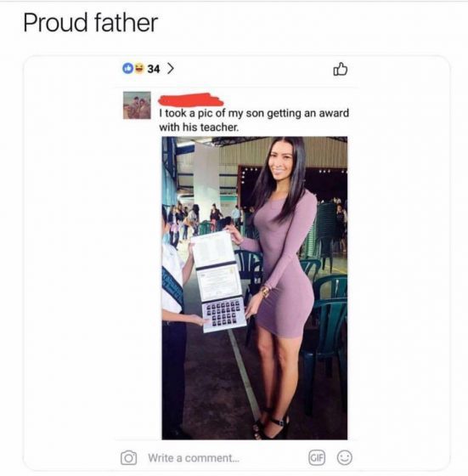Focus the Write a comment field

click(194, 458)
